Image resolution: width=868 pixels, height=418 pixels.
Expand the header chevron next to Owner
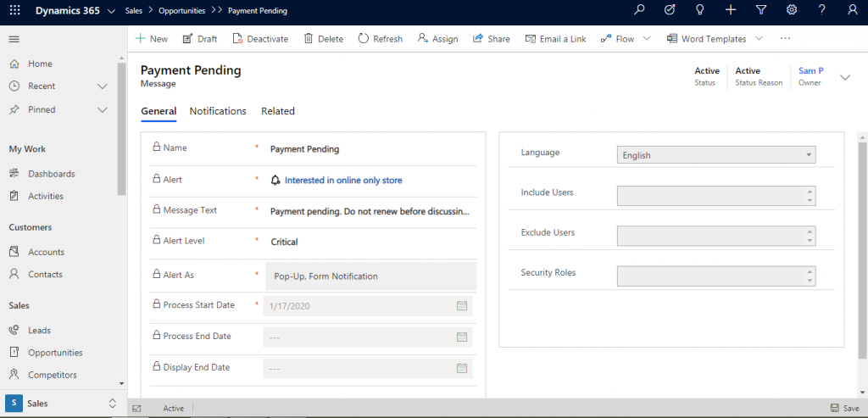click(845, 77)
